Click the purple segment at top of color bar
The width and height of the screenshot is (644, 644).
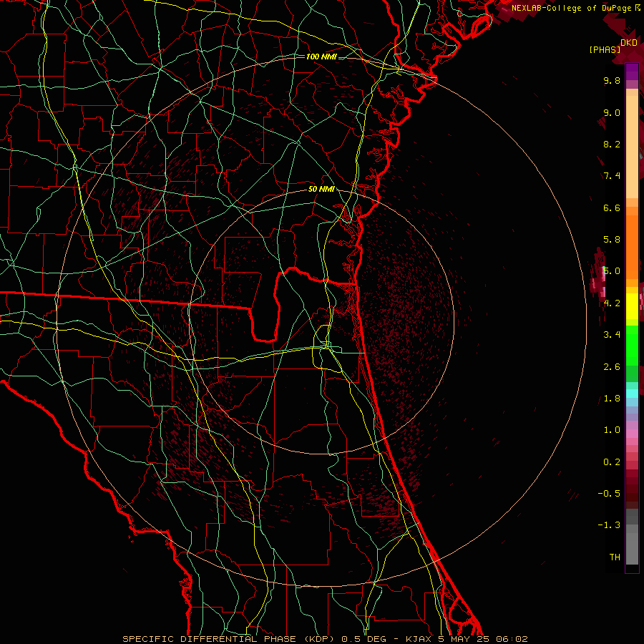[x=632, y=72]
